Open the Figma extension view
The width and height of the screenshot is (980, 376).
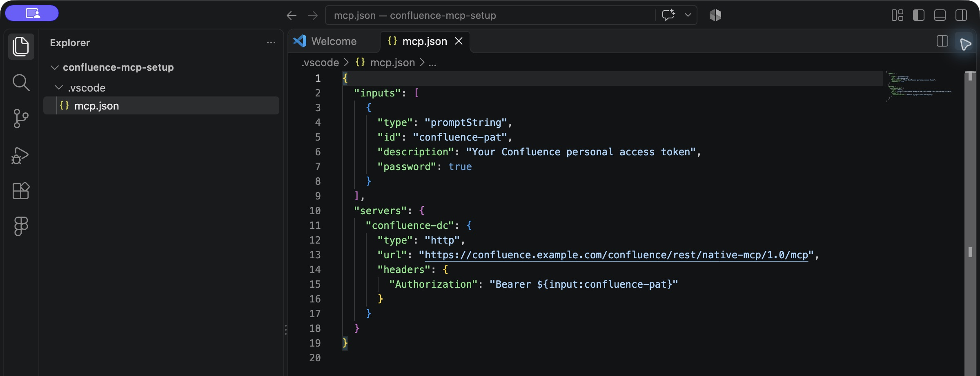click(x=21, y=226)
